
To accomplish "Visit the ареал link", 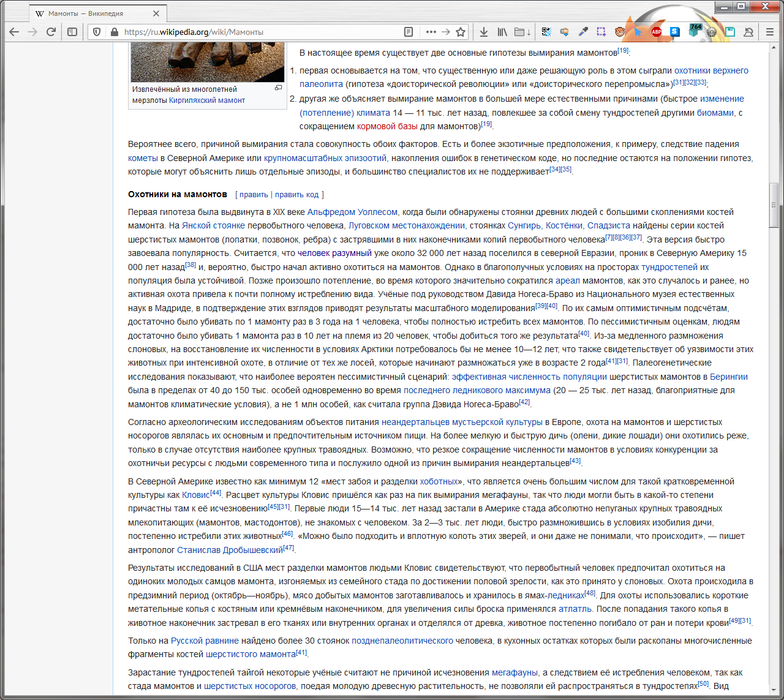I will coord(568,280).
